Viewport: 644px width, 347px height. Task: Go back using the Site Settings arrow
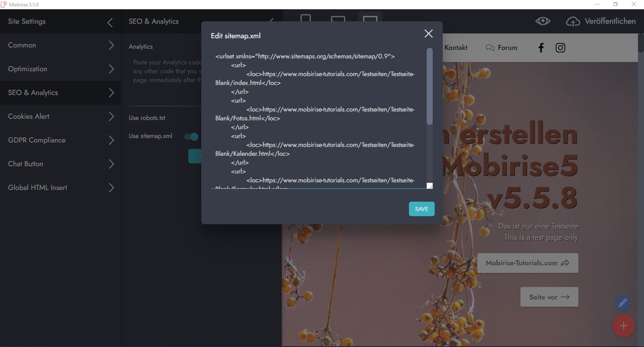110,22
